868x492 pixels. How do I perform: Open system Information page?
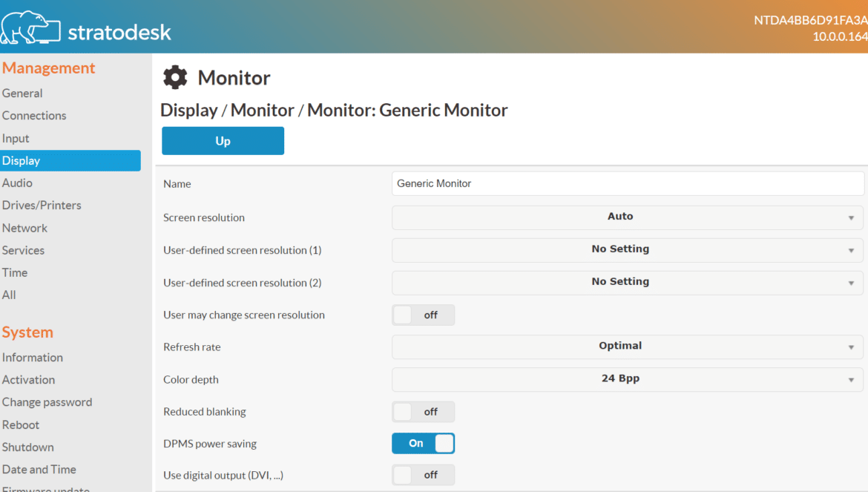coord(32,357)
